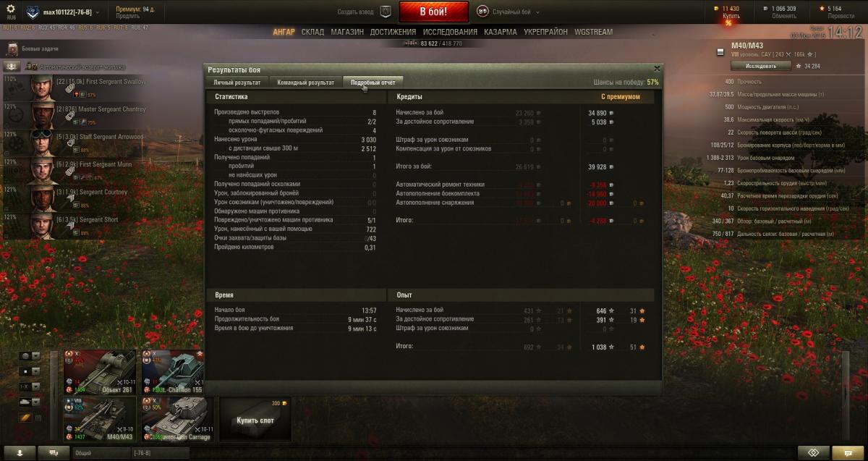Click the minimize notifications icon at bottom-right
Viewport: 868px width, 461px height.
pyautogui.click(x=814, y=452)
